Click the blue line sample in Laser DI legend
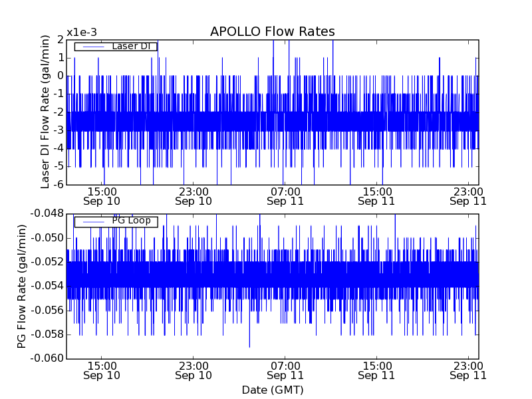The height and width of the screenshot is (399, 532). tap(90, 47)
